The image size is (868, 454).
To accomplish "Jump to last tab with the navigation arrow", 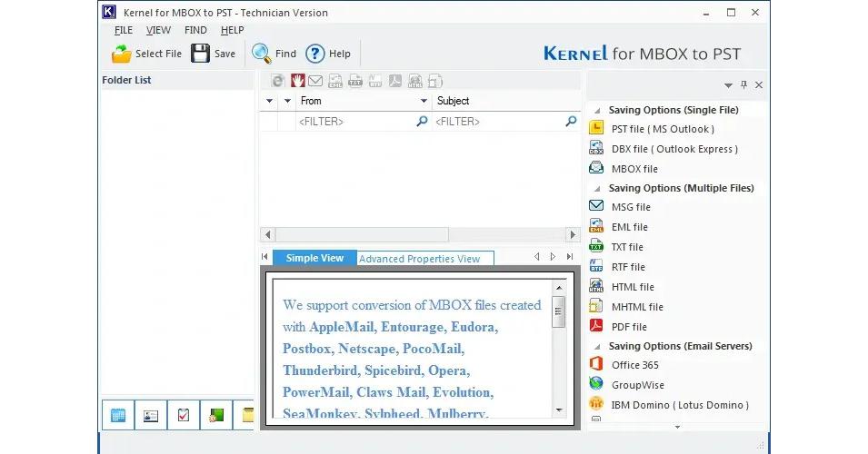I will click(570, 257).
